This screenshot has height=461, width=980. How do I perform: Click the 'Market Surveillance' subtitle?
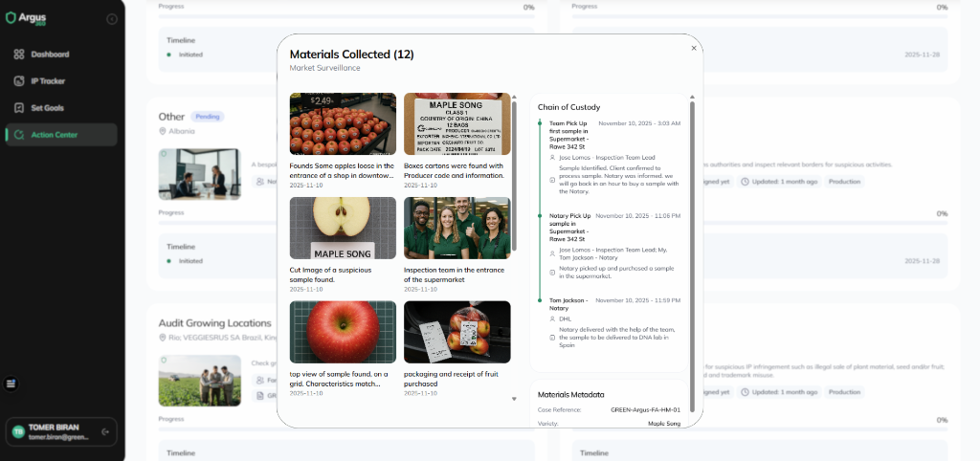click(325, 68)
